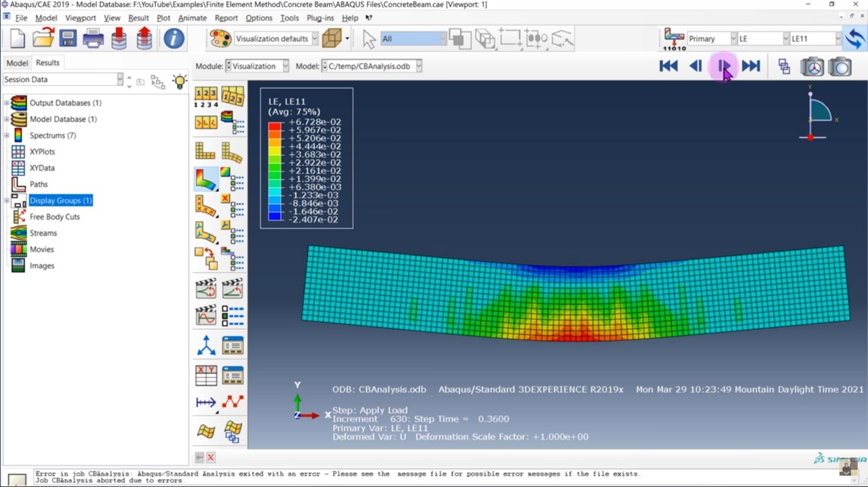Viewport: 868px width, 487px height.
Task: Open the Common Options tool
Action: point(206,96)
